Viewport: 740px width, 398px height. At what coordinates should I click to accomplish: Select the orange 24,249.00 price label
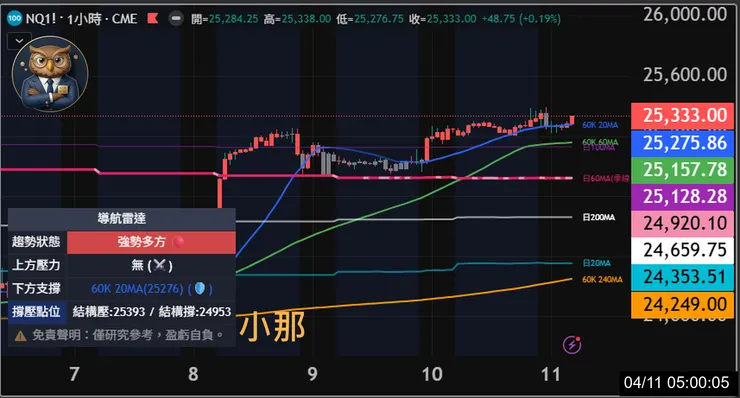pyautogui.click(x=682, y=305)
